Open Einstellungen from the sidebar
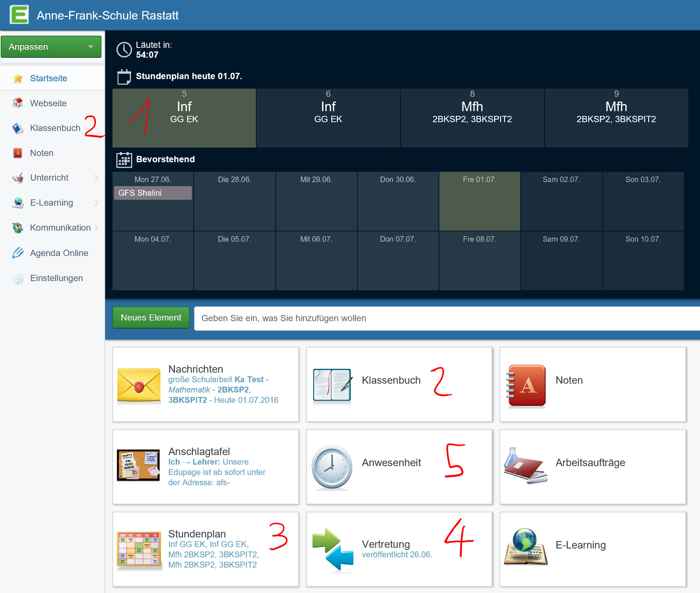Screen dimensions: 700x593 [x=56, y=278]
